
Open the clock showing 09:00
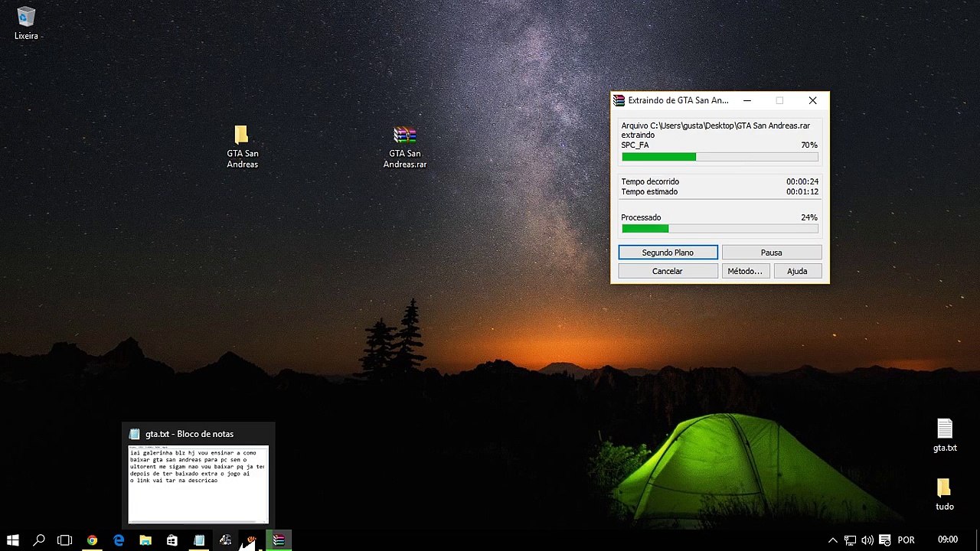pos(948,540)
